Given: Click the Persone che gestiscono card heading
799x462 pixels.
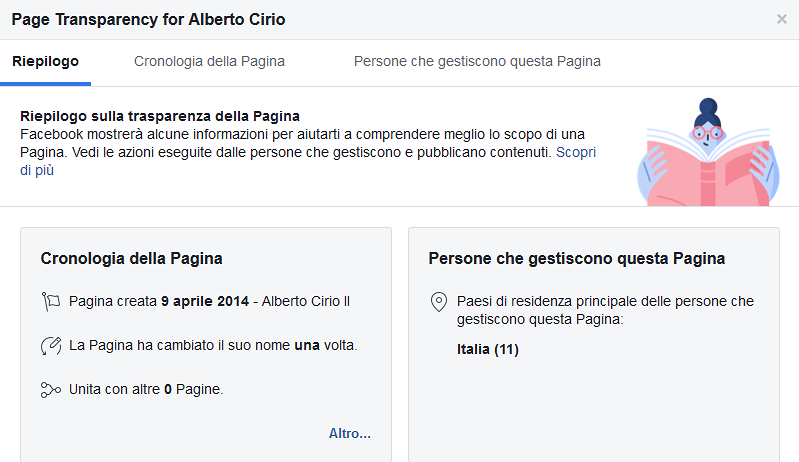Looking at the screenshot, I should (x=576, y=258).
